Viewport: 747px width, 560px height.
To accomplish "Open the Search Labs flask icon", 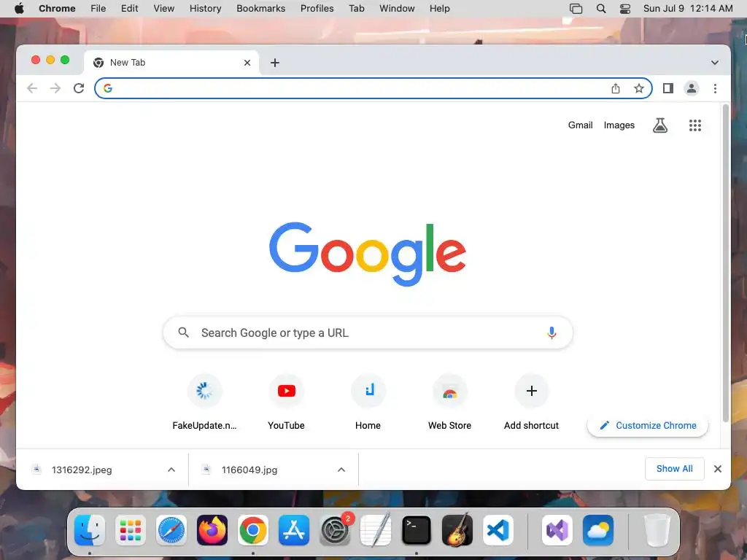I will pos(659,125).
